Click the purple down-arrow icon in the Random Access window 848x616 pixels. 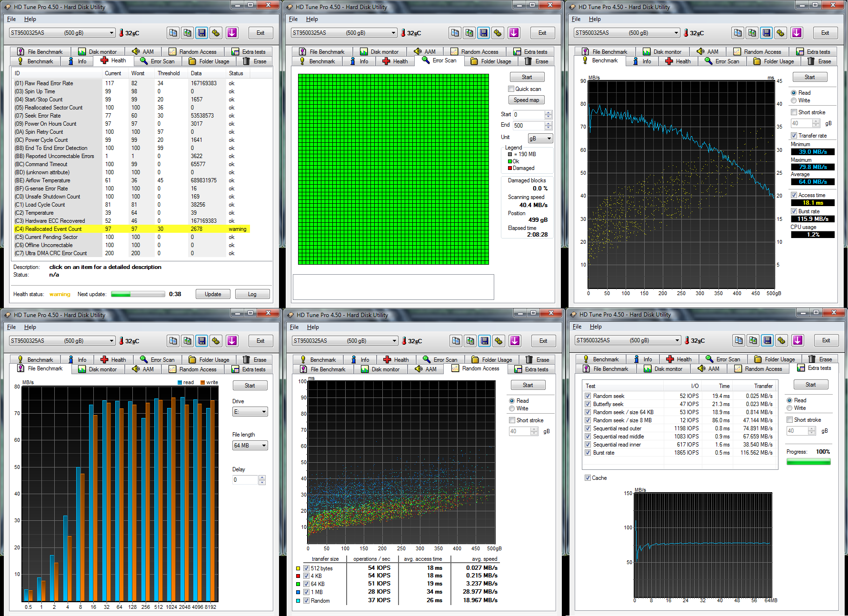tap(515, 341)
